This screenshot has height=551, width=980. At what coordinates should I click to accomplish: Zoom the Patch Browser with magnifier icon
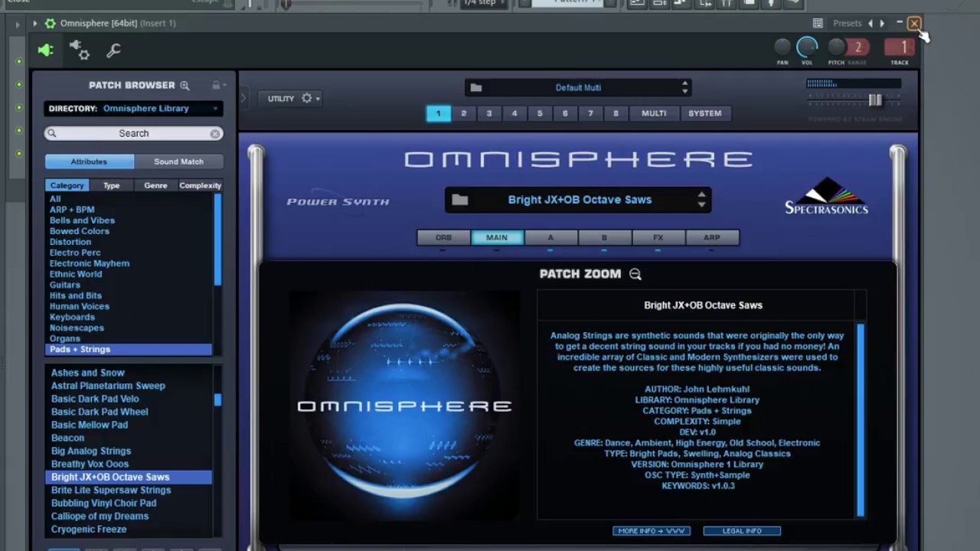[185, 86]
